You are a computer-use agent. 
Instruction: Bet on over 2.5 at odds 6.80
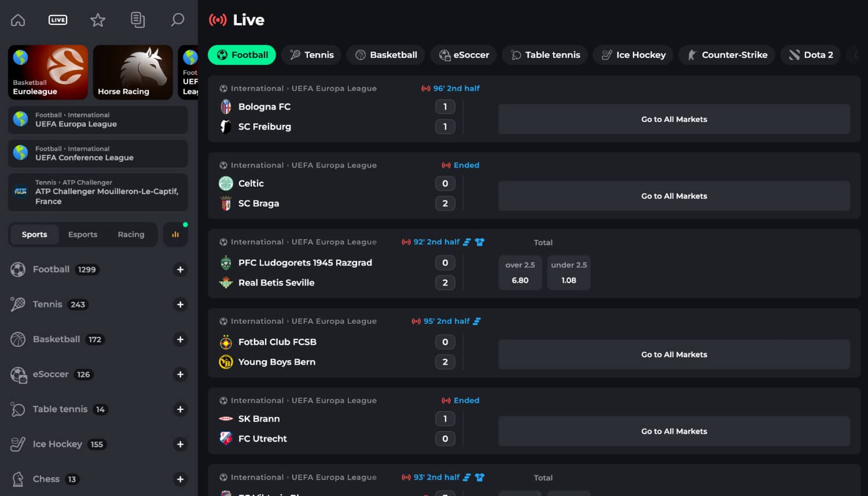(520, 272)
